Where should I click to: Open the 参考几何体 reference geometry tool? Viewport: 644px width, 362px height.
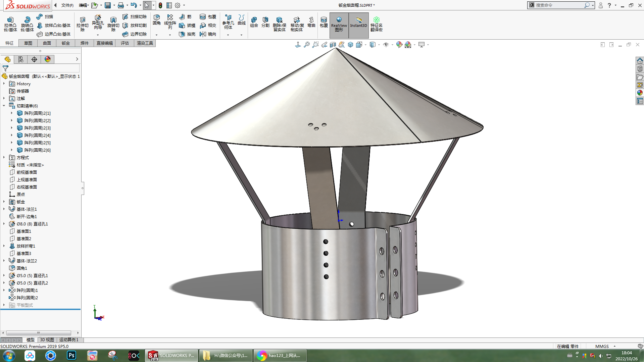[228, 22]
